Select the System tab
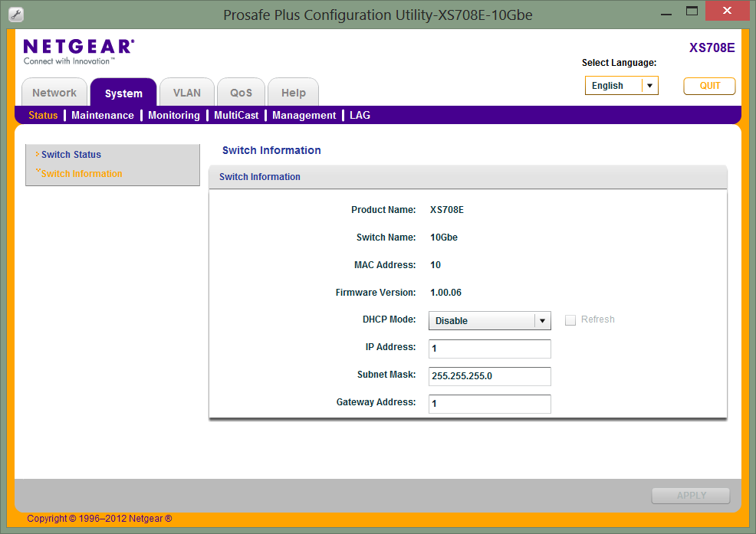 coord(123,93)
